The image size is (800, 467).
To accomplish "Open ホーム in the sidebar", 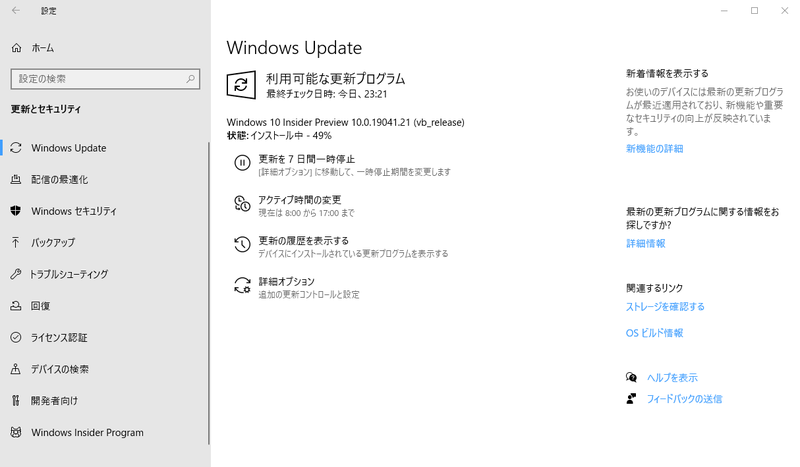I will [43, 48].
